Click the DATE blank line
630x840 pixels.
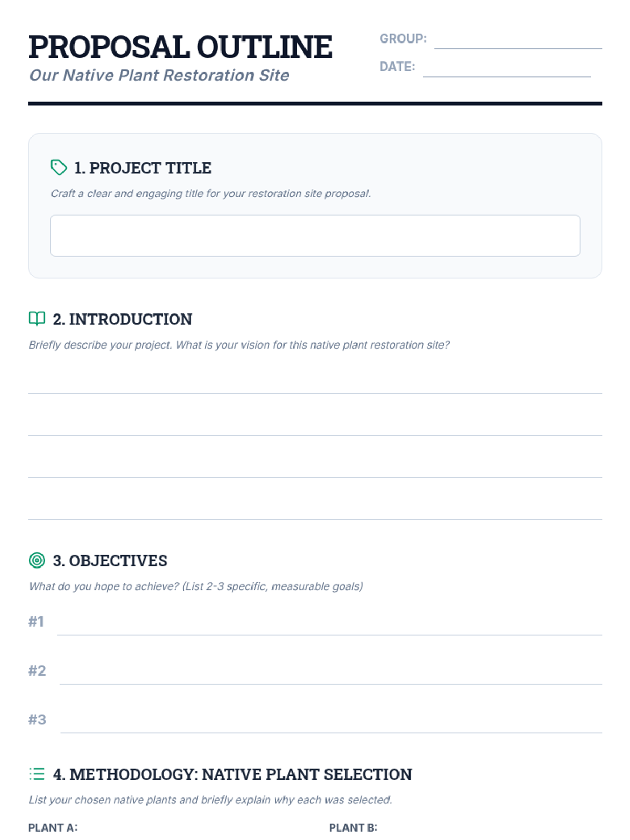507,70
